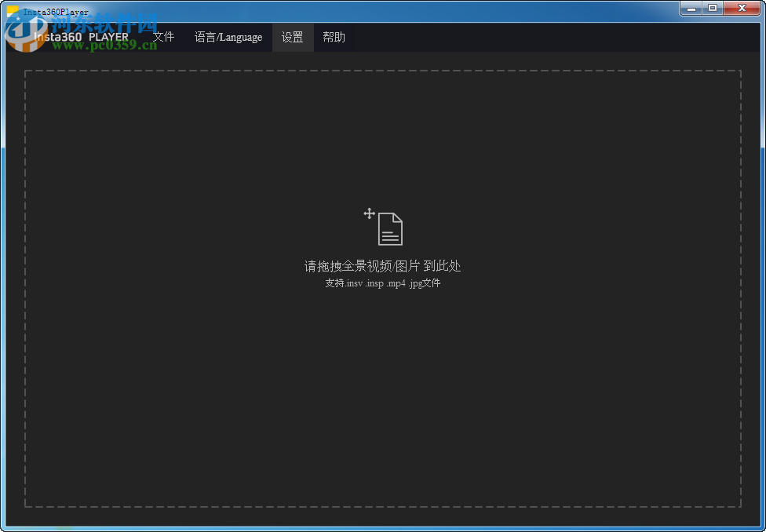Click the Insta360Player icon in the title bar
766x532 pixels.
coord(13,9)
